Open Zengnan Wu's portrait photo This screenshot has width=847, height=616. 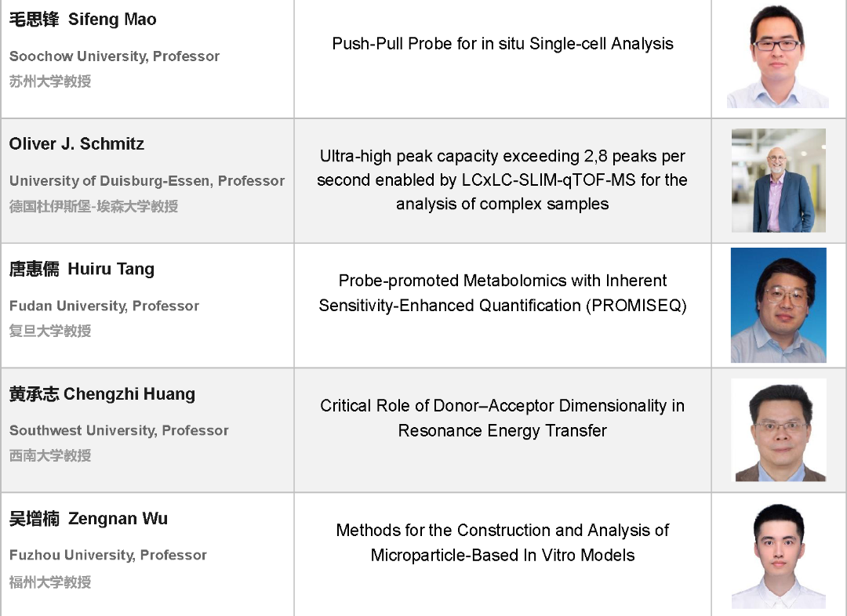point(779,556)
